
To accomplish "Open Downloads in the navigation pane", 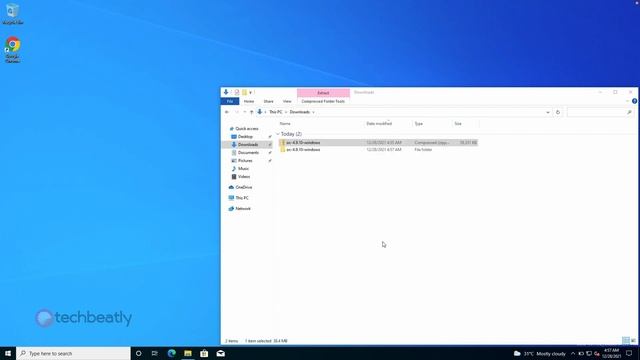I will click(247, 144).
